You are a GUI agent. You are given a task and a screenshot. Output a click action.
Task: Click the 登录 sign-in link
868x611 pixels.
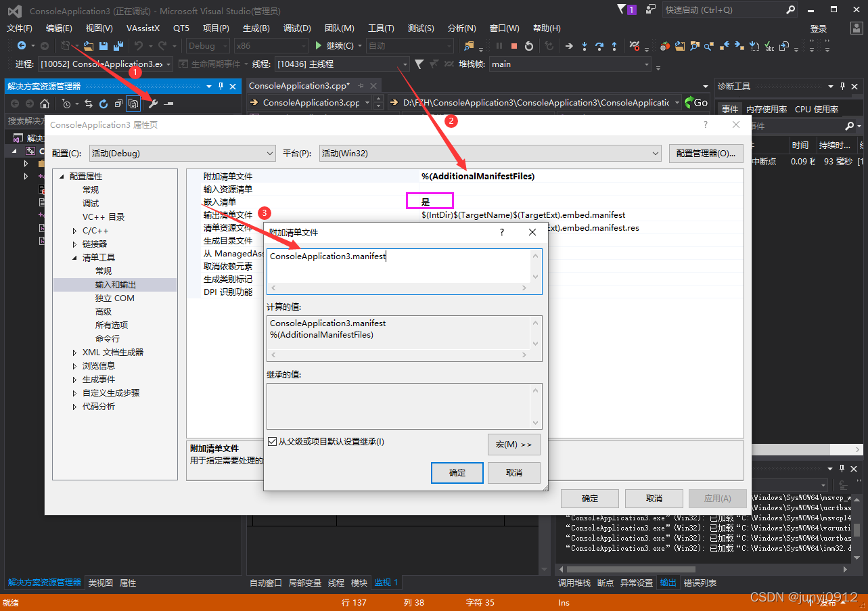819,28
